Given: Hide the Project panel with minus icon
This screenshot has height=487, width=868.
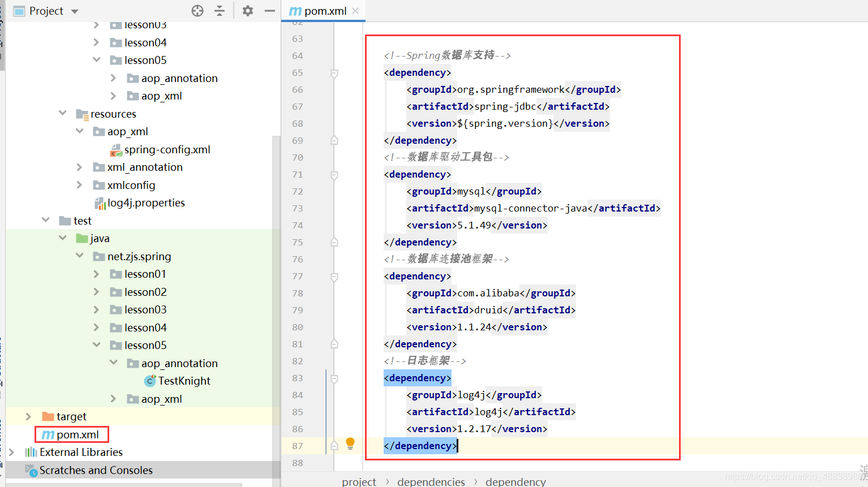Looking at the screenshot, I should [x=270, y=11].
